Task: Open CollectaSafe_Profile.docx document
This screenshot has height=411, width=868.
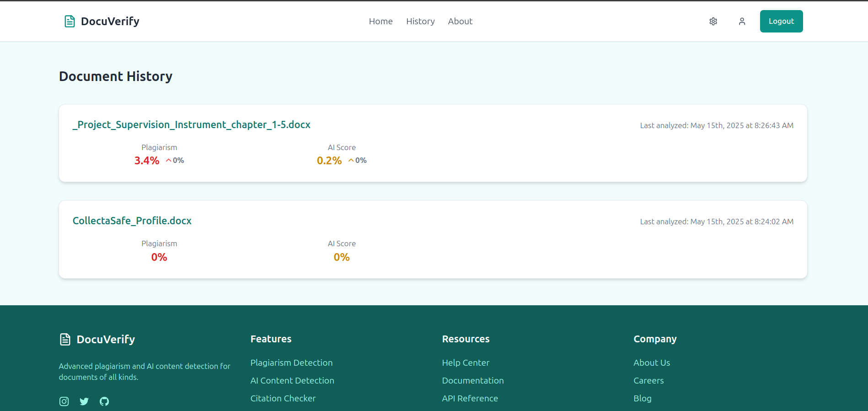Action: click(x=132, y=221)
